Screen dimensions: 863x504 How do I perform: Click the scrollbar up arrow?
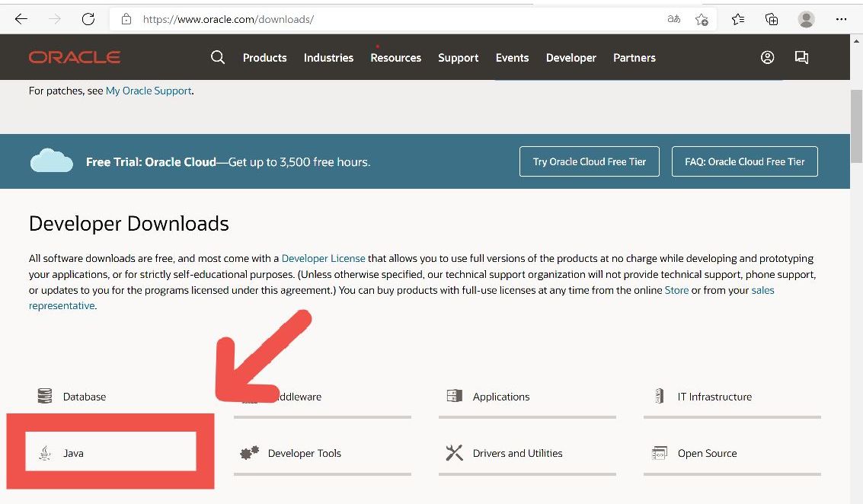click(x=856, y=40)
